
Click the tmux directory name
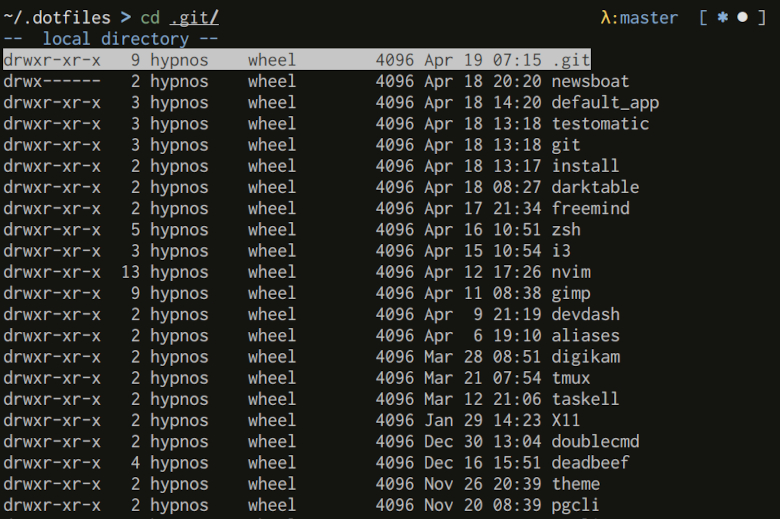coord(571,378)
